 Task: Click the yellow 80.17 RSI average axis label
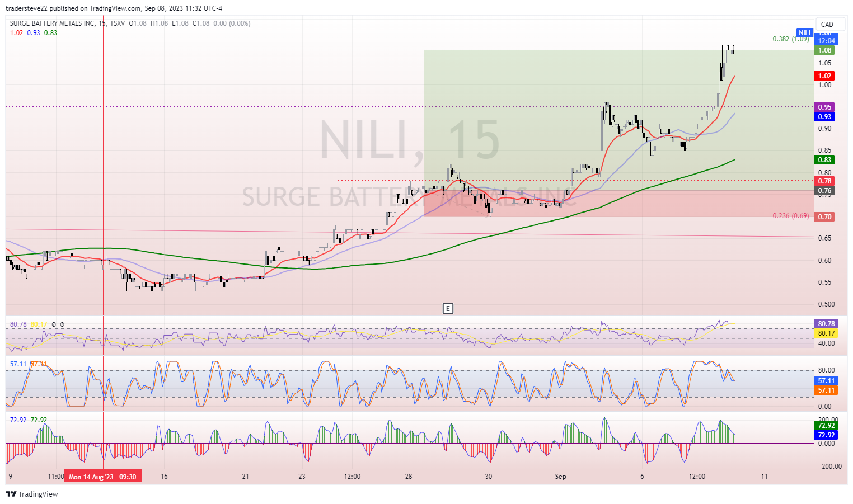coord(826,333)
